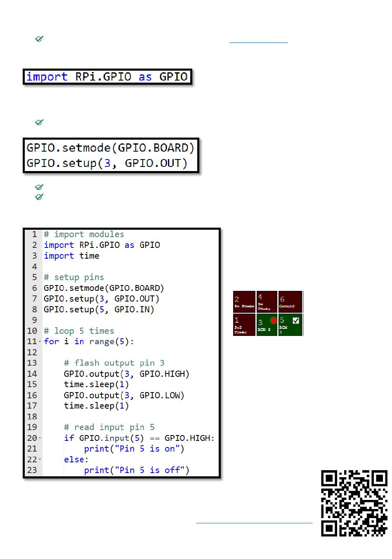Image resolution: width=392 pixels, height=559 pixels.
Task: Click 'GPIO.output(3, GPIO.LOW)' on line 16
Action: click(124, 395)
